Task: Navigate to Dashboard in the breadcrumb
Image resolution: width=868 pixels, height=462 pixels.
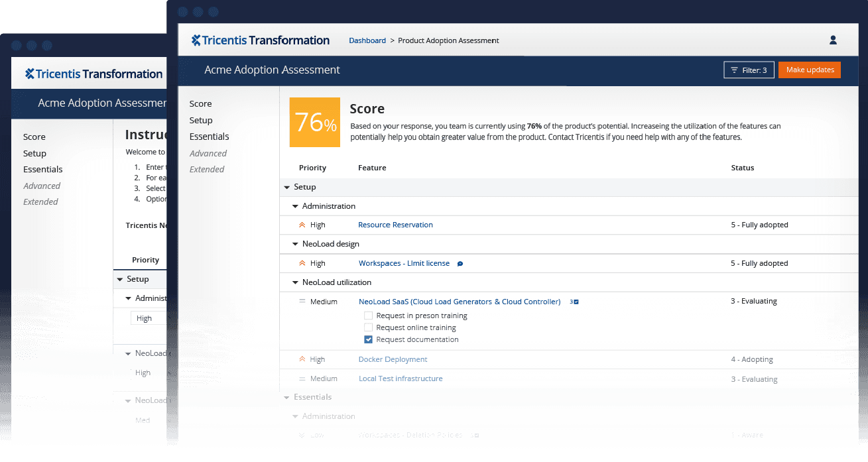Action: point(367,40)
